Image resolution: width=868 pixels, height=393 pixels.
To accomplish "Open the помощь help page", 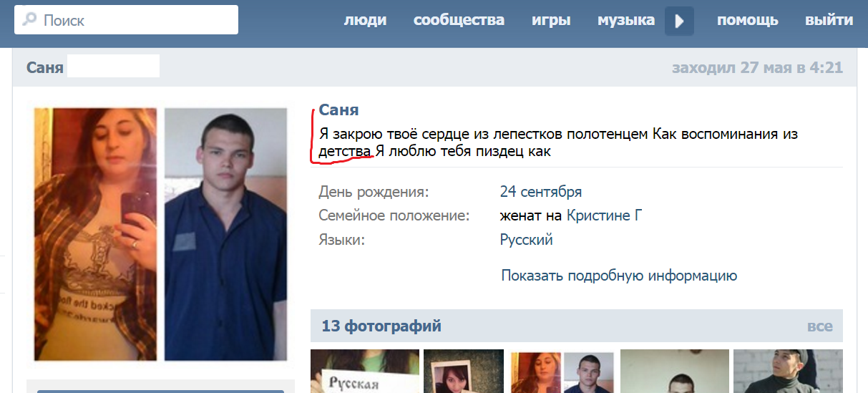I will (748, 20).
